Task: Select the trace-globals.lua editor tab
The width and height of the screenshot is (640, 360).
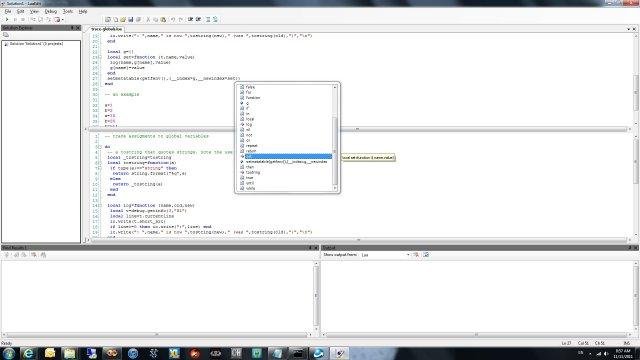Action: pos(106,29)
